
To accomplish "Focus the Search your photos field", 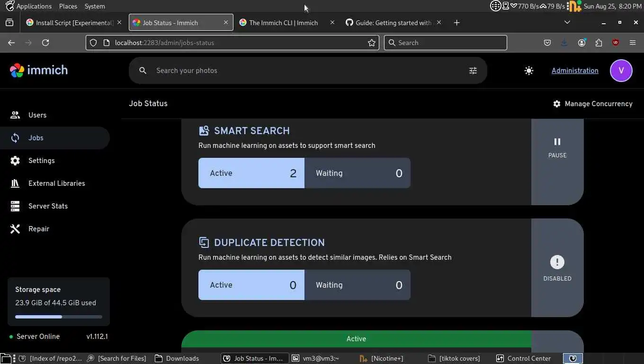I will (x=308, y=71).
